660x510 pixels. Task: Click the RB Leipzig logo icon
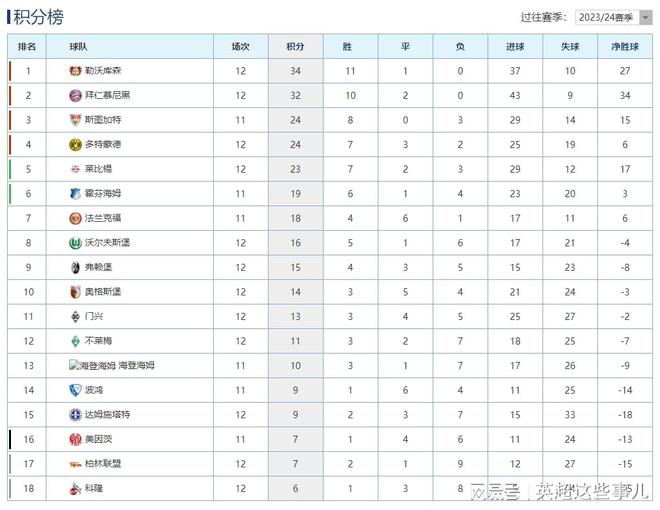pos(75,169)
